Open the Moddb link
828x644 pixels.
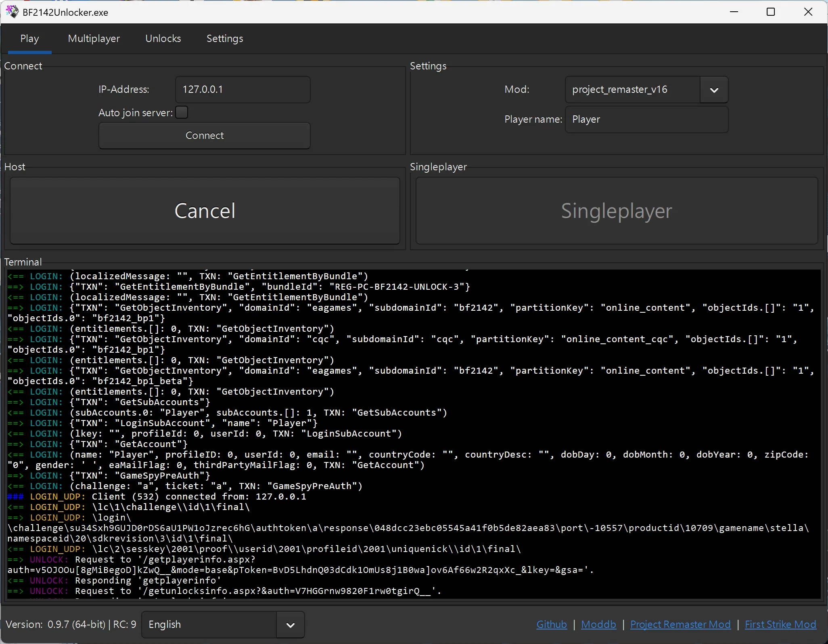click(598, 625)
